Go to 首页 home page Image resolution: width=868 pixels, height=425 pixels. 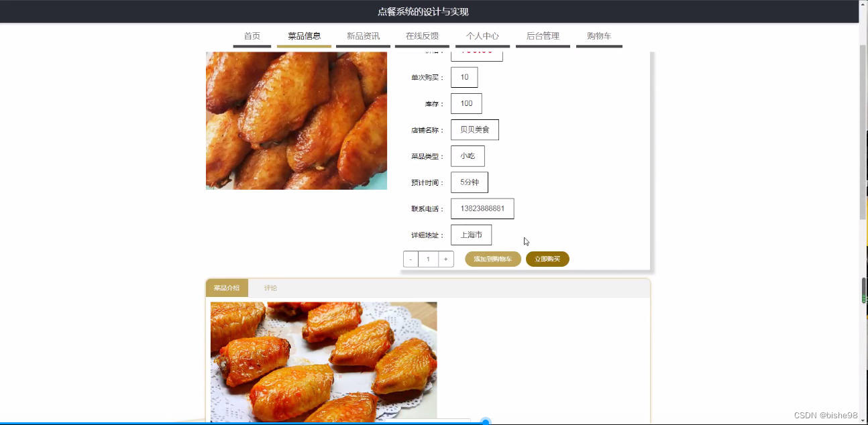(x=252, y=36)
